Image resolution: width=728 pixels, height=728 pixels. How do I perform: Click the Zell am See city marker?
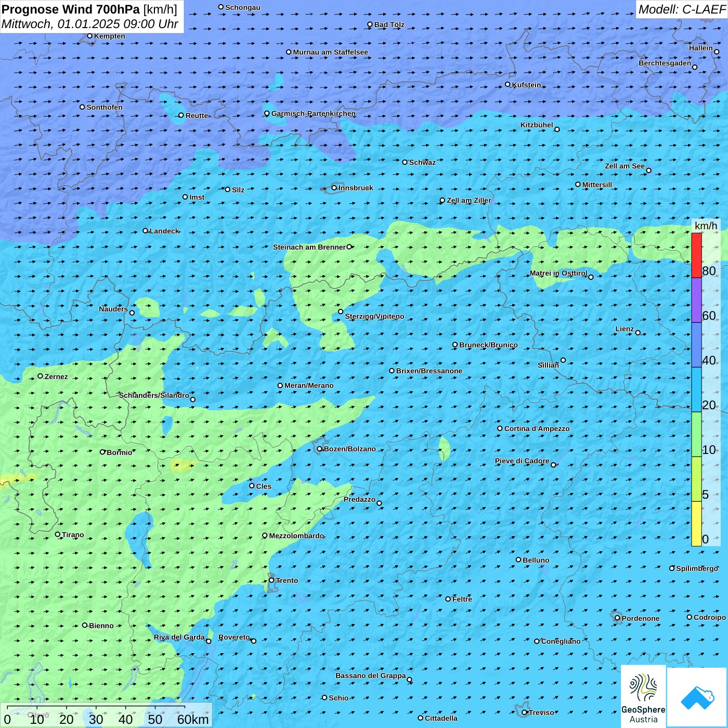[648, 171]
